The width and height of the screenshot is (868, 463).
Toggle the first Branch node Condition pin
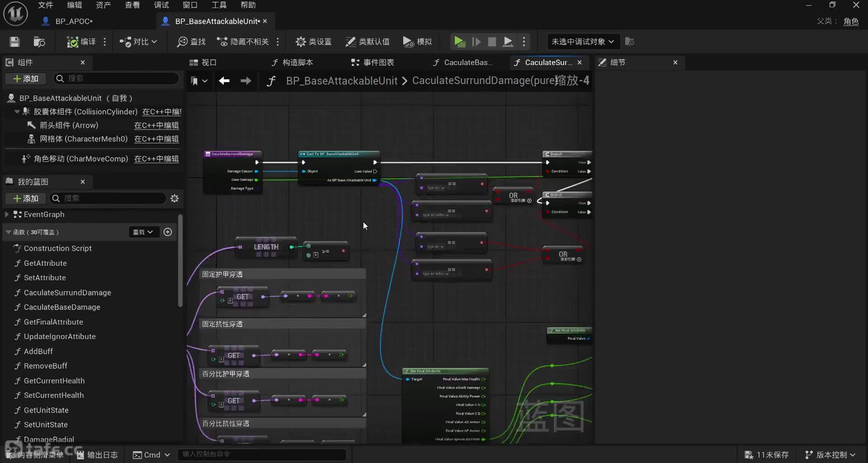coord(548,171)
